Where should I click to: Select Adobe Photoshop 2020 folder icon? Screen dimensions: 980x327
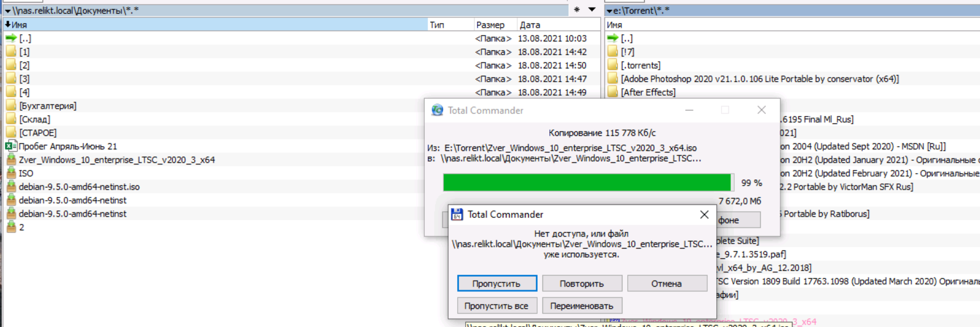click(x=613, y=78)
